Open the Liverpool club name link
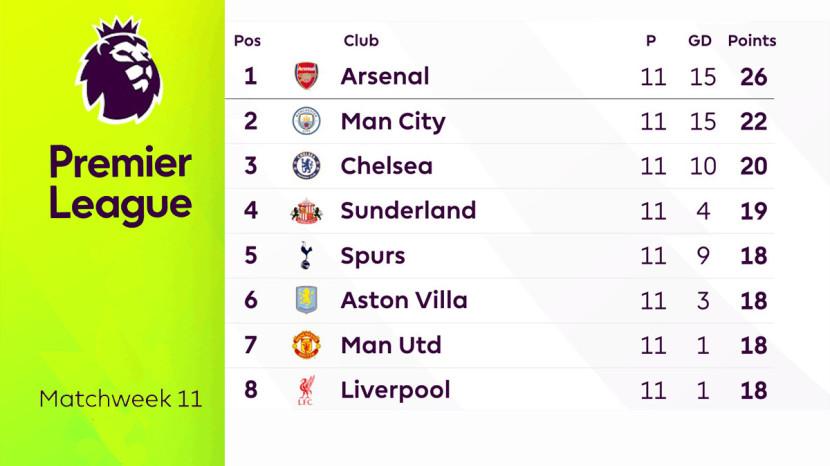This screenshot has height=466, width=830. pos(395,390)
